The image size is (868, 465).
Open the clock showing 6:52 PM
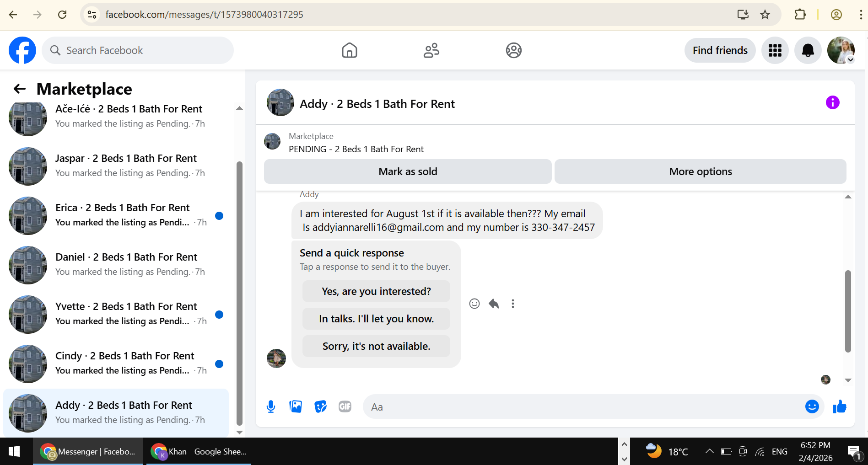tap(815, 452)
